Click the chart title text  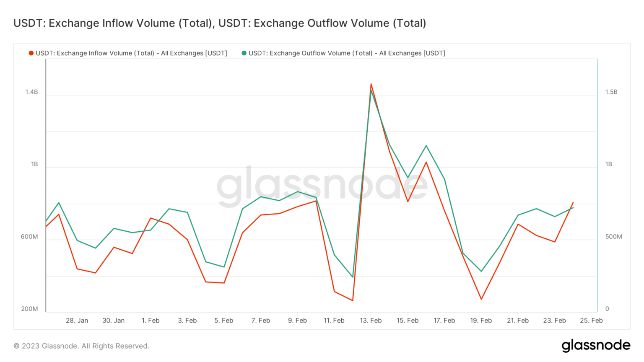[220, 23]
